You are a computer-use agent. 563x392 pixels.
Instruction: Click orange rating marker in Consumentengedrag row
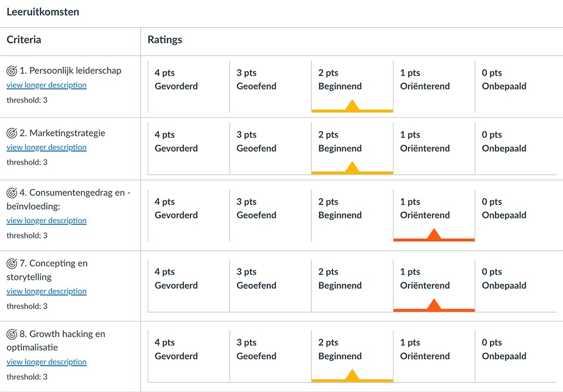click(x=434, y=234)
